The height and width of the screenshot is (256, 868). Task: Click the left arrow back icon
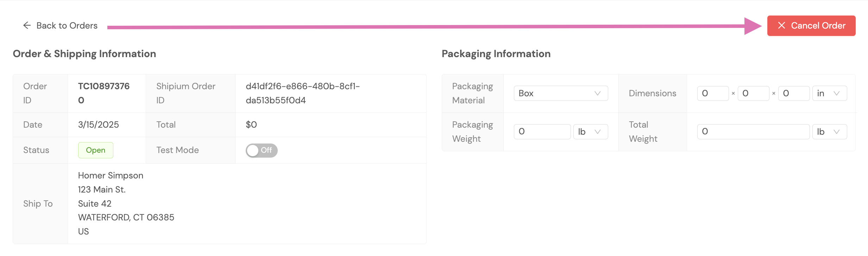tap(27, 25)
